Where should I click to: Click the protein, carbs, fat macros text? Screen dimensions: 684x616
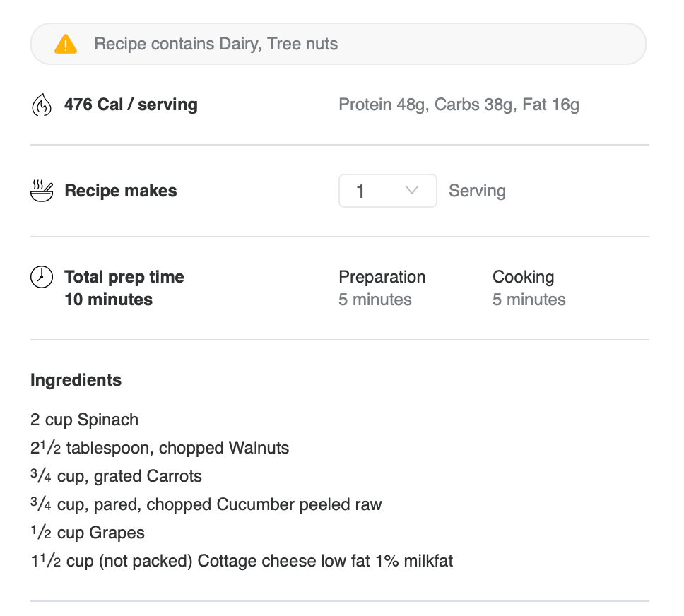(459, 105)
